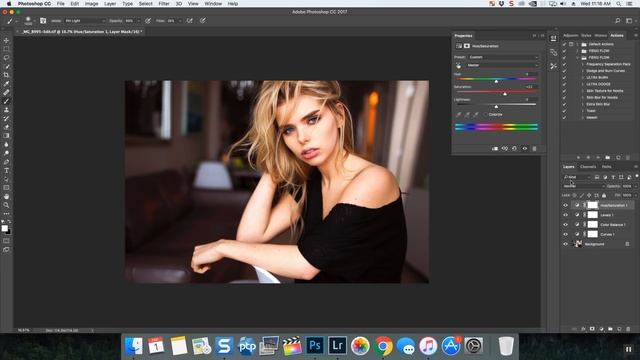Click the on-image adjustment hand tool
This screenshot has height=360, width=640.
point(458,66)
